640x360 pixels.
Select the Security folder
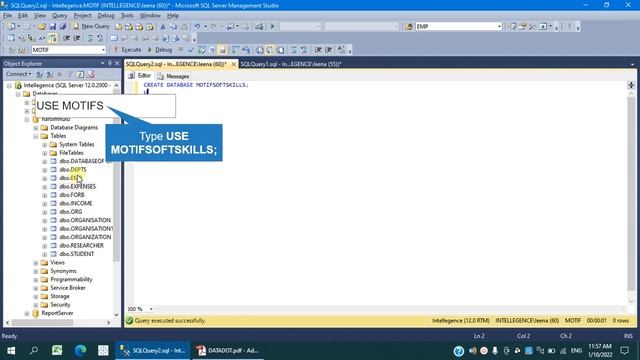[60, 305]
